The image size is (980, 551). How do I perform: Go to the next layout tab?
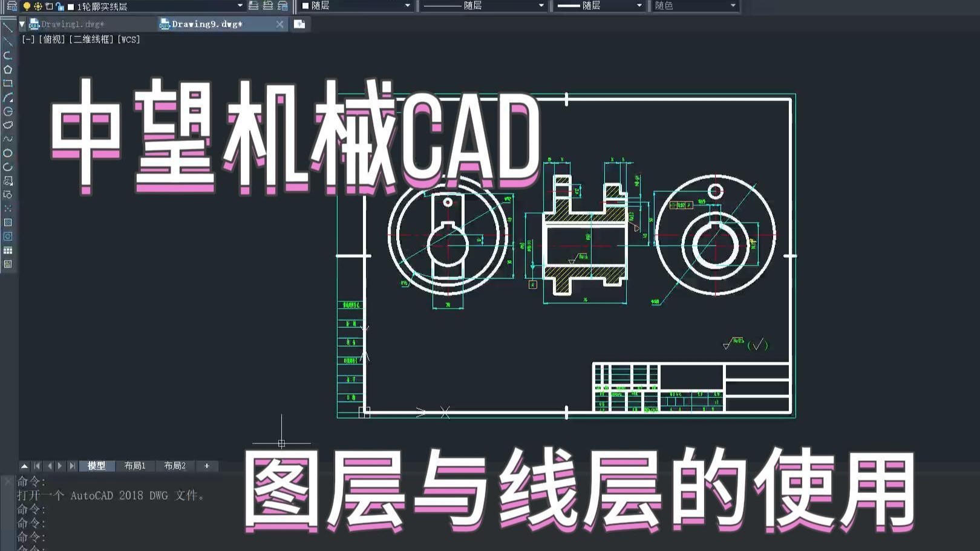click(x=60, y=466)
